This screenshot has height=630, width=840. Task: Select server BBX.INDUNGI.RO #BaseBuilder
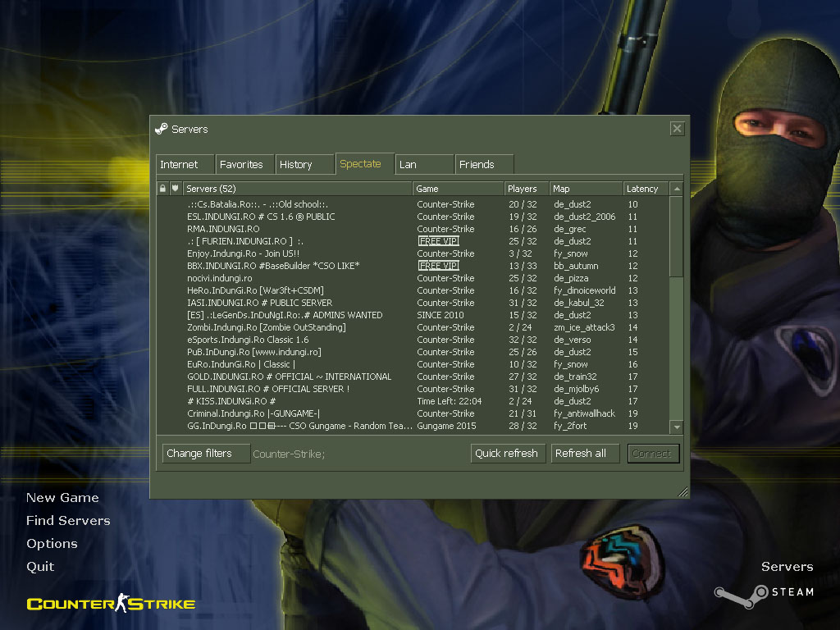(413, 266)
